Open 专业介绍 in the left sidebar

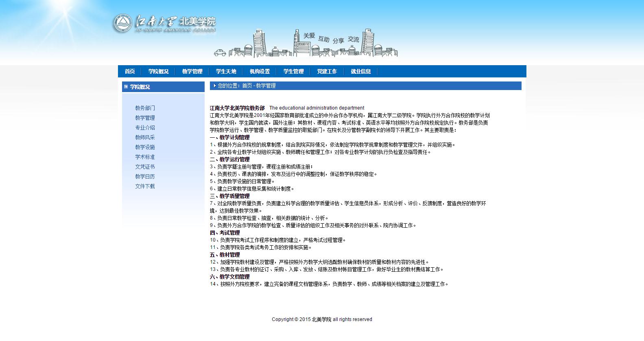(x=145, y=128)
